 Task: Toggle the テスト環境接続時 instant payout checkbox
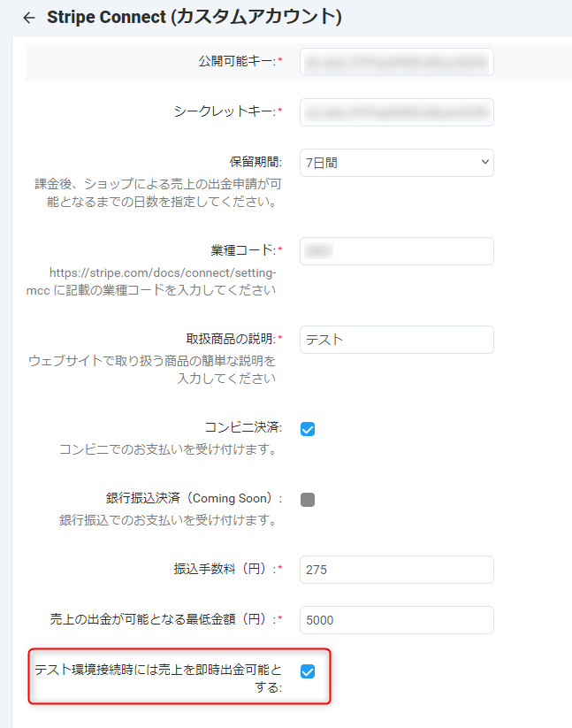click(x=308, y=671)
